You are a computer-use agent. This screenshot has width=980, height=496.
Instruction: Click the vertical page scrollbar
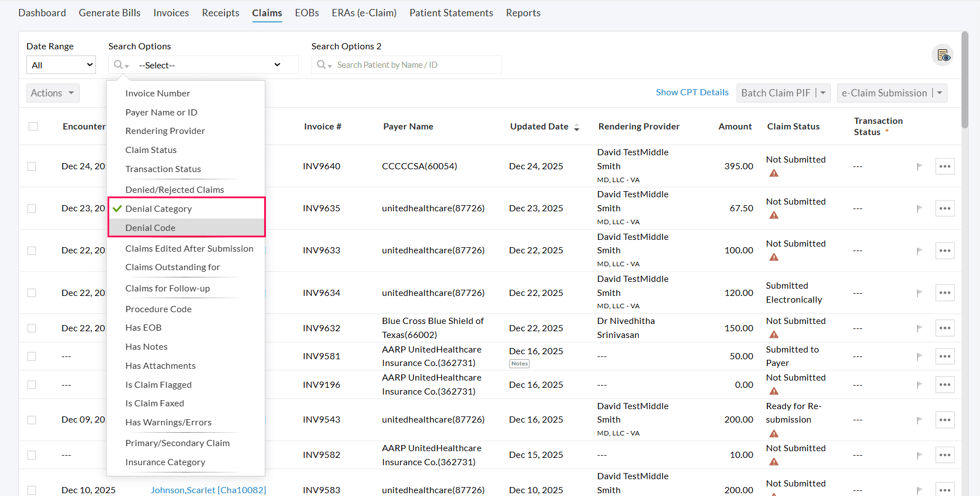pyautogui.click(x=965, y=80)
